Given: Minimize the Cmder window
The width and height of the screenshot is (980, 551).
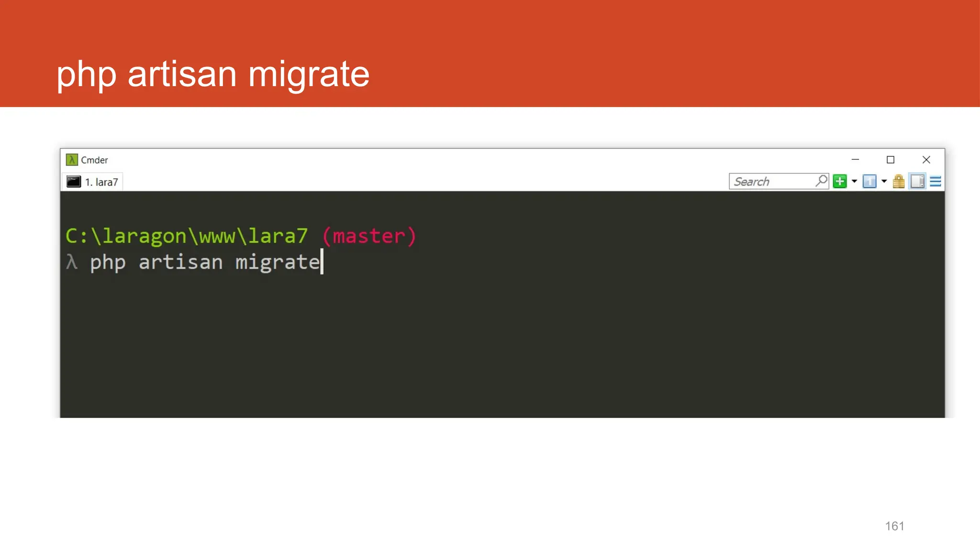Looking at the screenshot, I should point(855,160).
